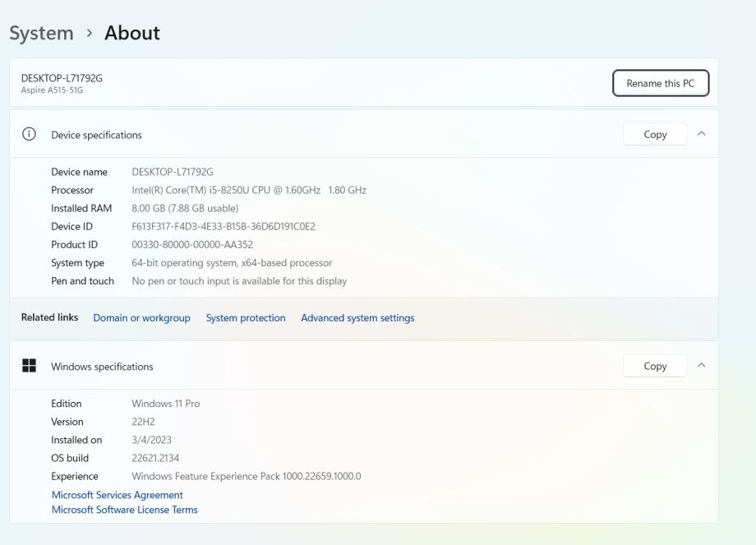The image size is (756, 545).
Task: Click the OS build number 22621.2134
Action: (x=155, y=458)
